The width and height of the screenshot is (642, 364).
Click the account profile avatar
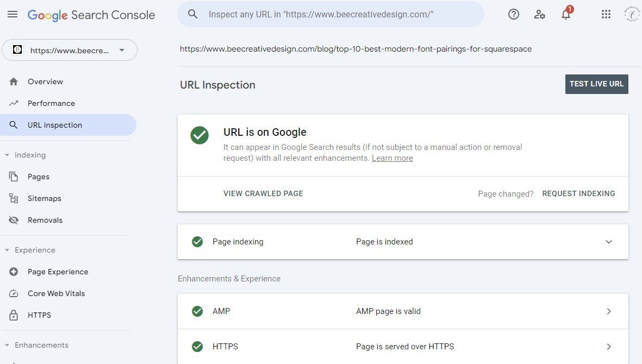pos(632,14)
